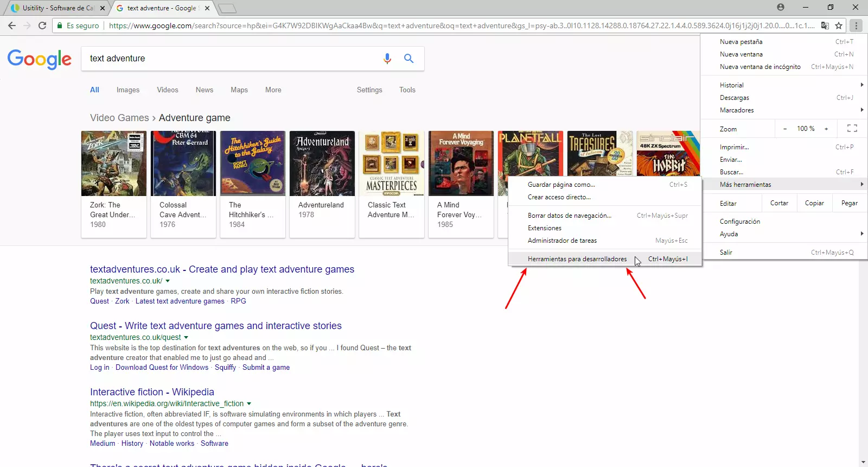Expand the Marcadores submenu
Viewport: 868px width, 467px height.
(861, 110)
